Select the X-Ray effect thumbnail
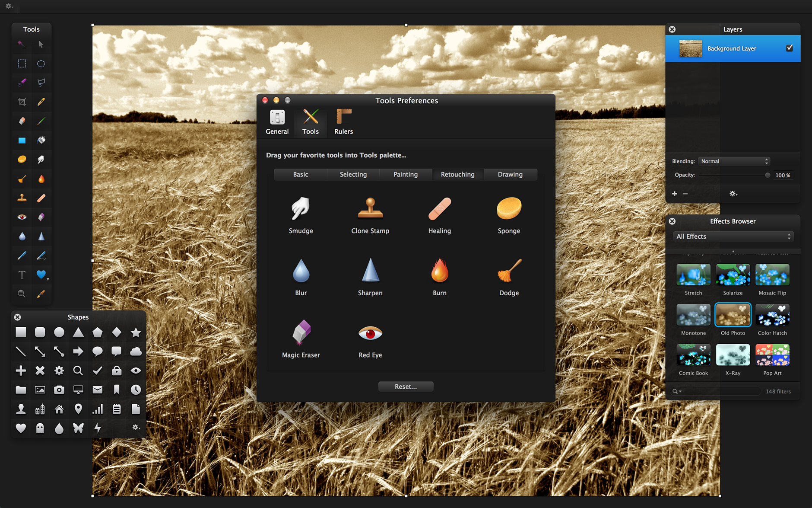Image resolution: width=812 pixels, height=508 pixels. 733,355
